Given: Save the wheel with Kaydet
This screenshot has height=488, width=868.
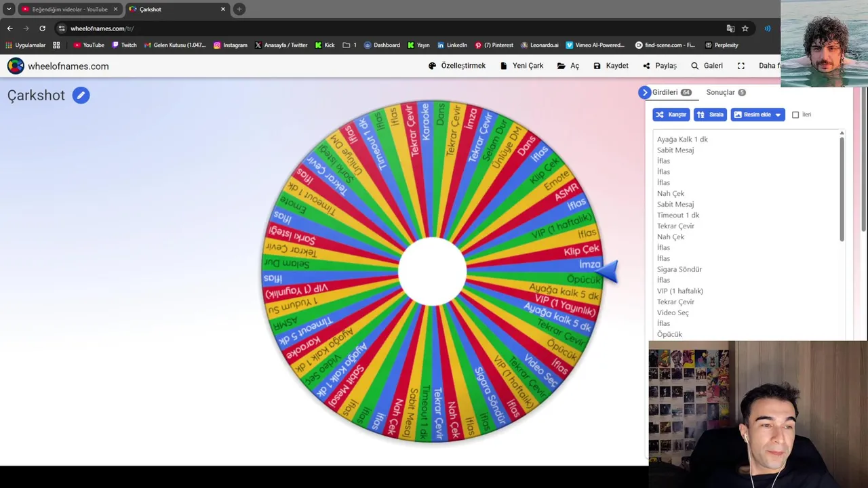Looking at the screenshot, I should pos(610,66).
